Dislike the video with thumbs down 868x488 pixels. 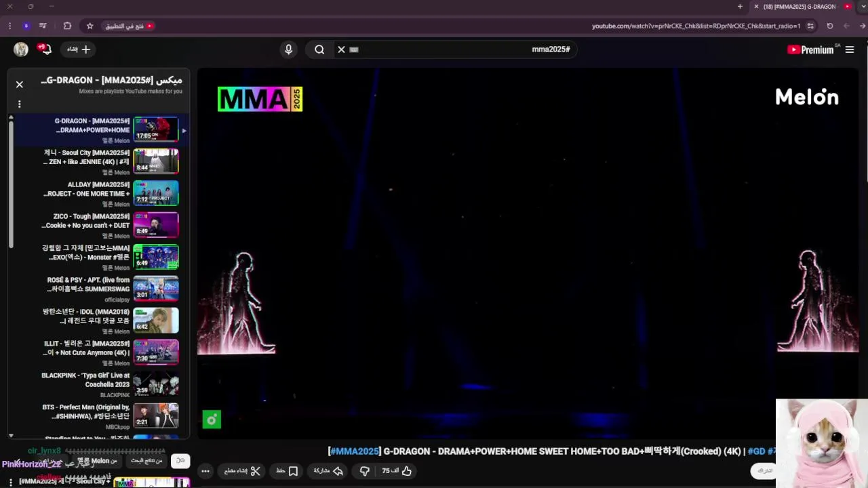coord(364,471)
